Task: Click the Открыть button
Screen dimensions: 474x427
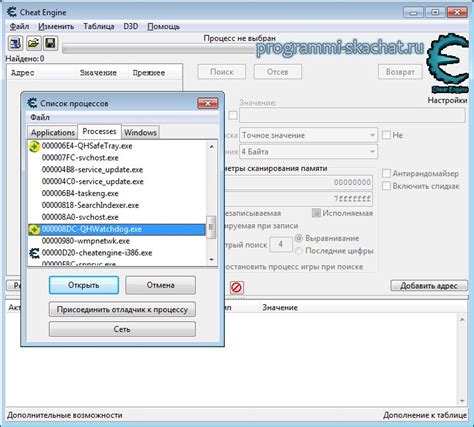Action: [x=84, y=285]
